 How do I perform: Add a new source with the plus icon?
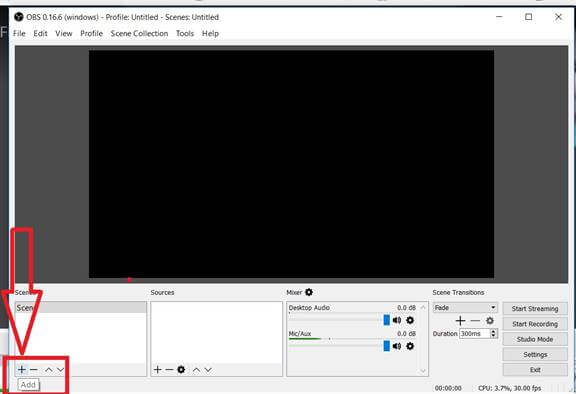158,369
